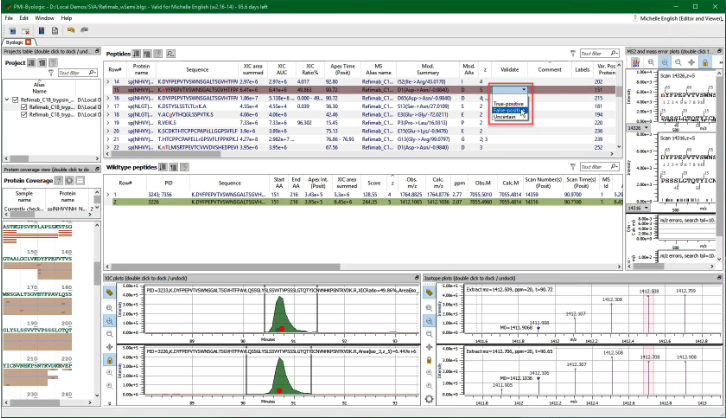Expand peptide row 19

(x=108, y=123)
